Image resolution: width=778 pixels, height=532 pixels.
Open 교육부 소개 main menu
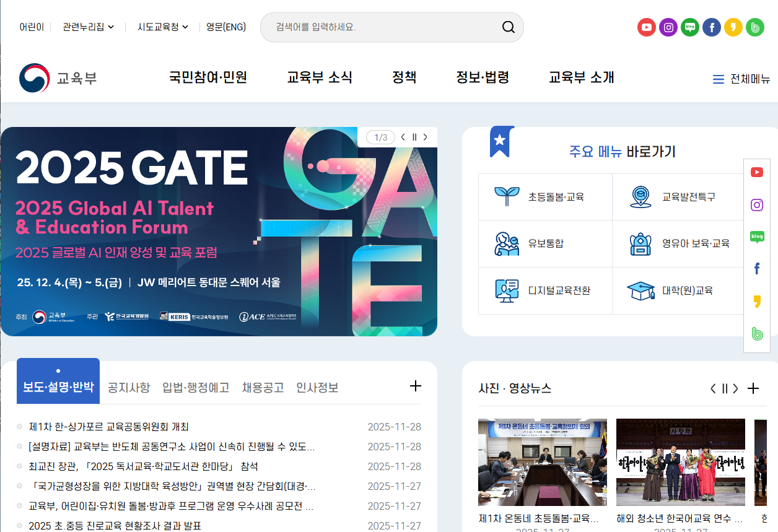point(582,77)
